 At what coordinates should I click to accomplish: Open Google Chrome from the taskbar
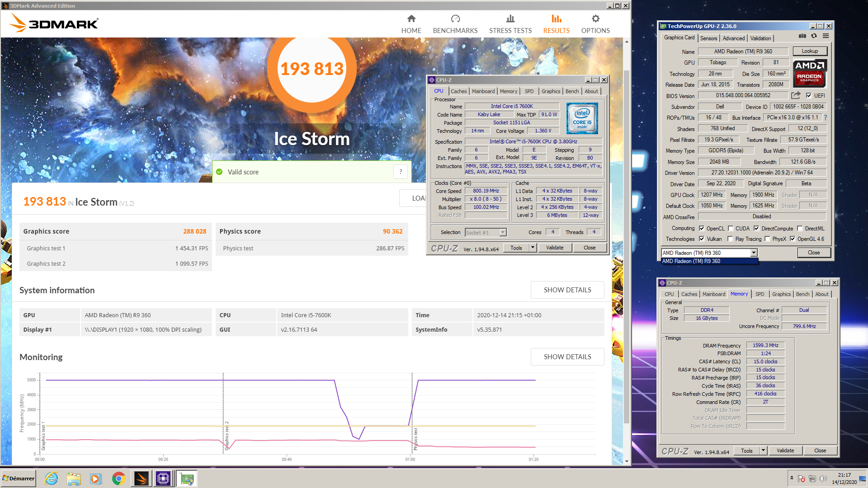[x=118, y=479]
